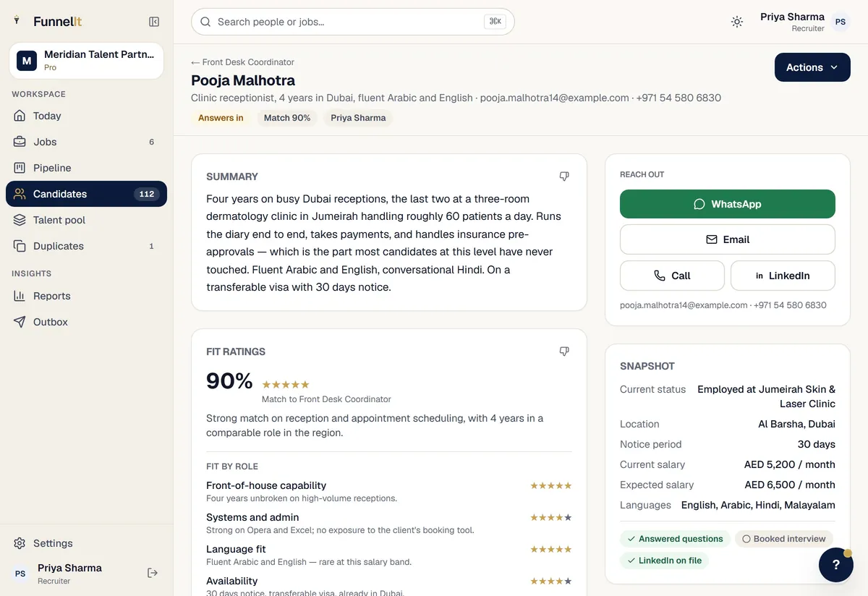Screen dimensions: 868x596
Task: Click Front-of-house capability star rating
Action: (x=551, y=486)
